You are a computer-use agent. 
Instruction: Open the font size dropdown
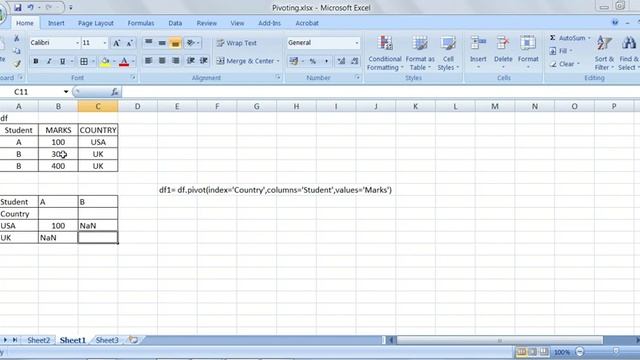pos(104,43)
